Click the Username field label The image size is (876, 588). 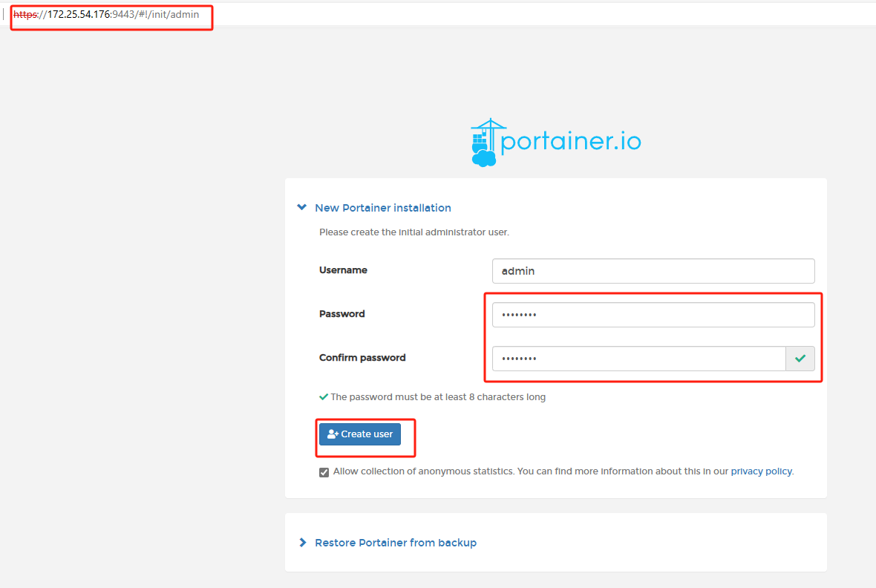pos(343,270)
